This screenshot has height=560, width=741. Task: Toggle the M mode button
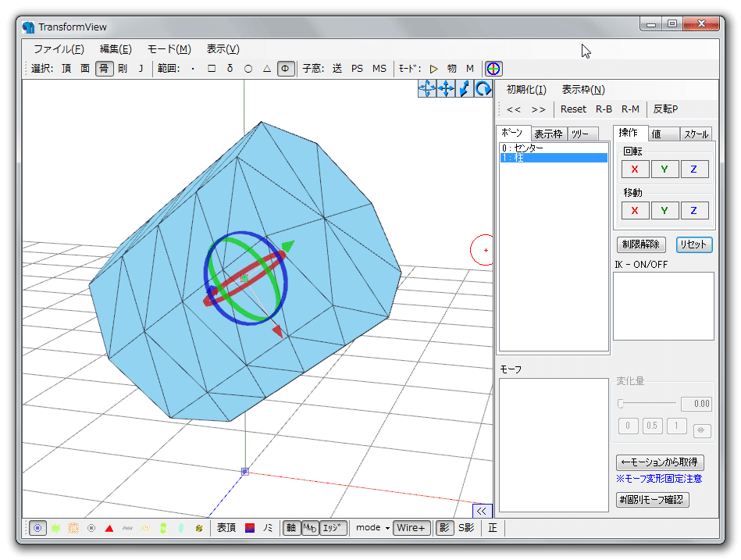470,69
